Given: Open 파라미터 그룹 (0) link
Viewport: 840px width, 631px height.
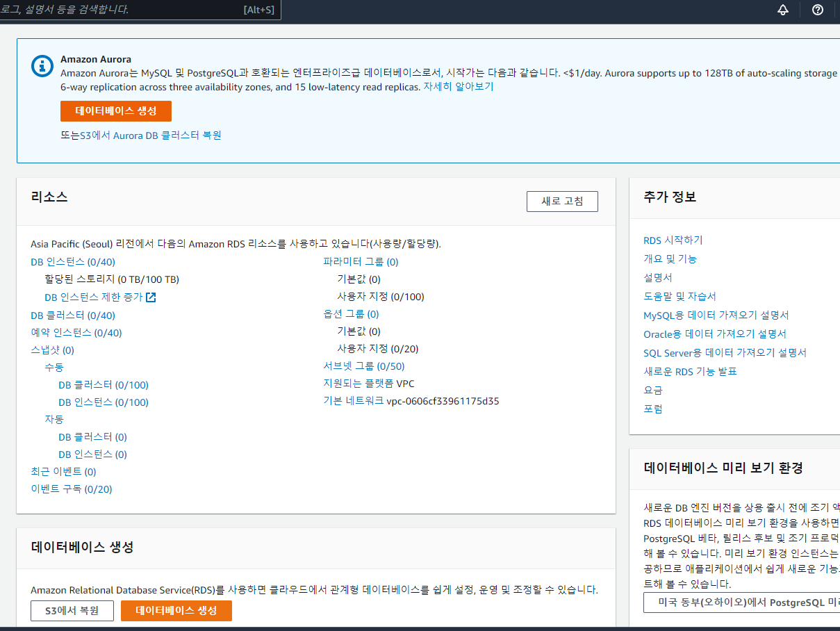Looking at the screenshot, I should click(x=361, y=262).
